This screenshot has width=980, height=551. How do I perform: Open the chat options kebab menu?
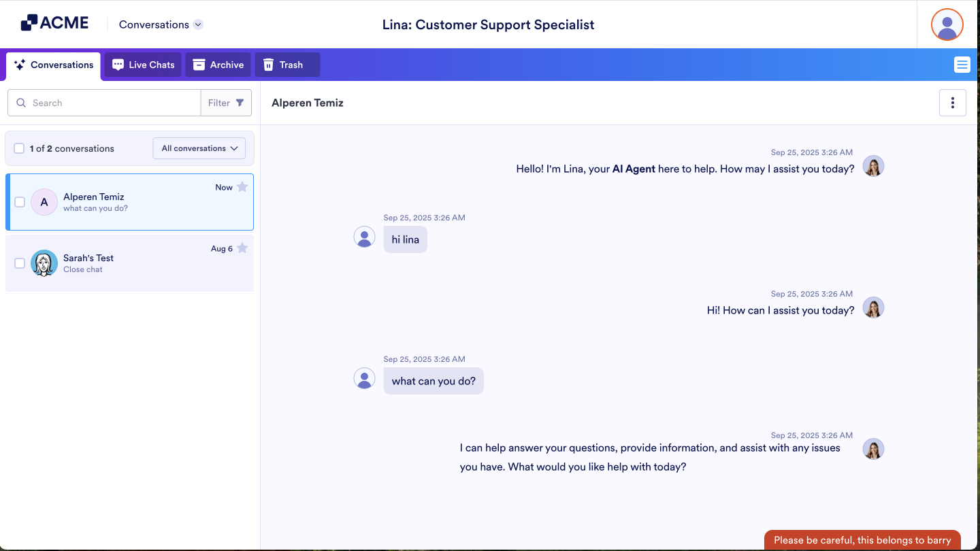click(953, 103)
